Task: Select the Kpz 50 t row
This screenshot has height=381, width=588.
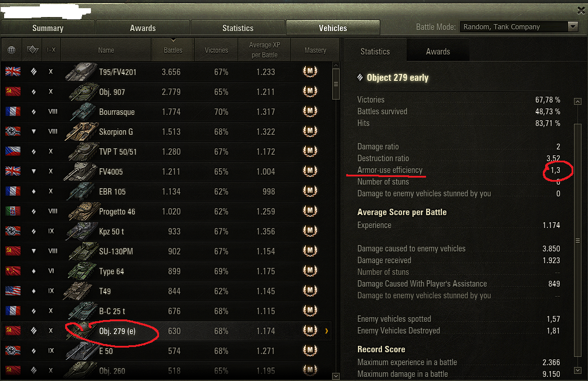Action: [x=167, y=231]
